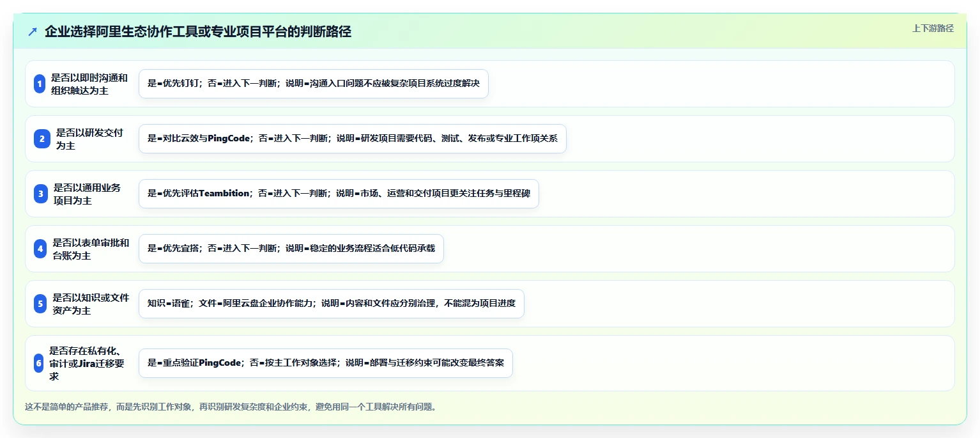The height and width of the screenshot is (438, 980).
Task: Click the answer box 是=优先评估Teambition
Action: pos(339,194)
